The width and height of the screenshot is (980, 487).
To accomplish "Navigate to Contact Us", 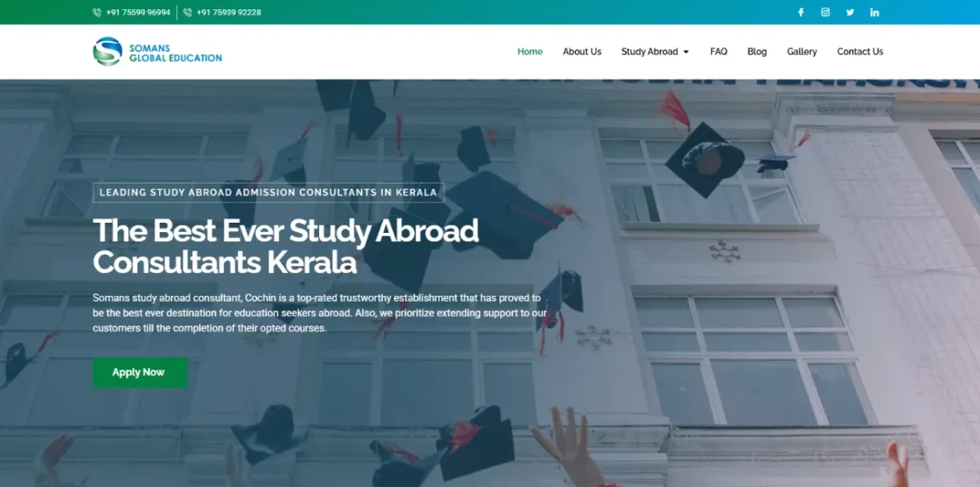I will [860, 52].
